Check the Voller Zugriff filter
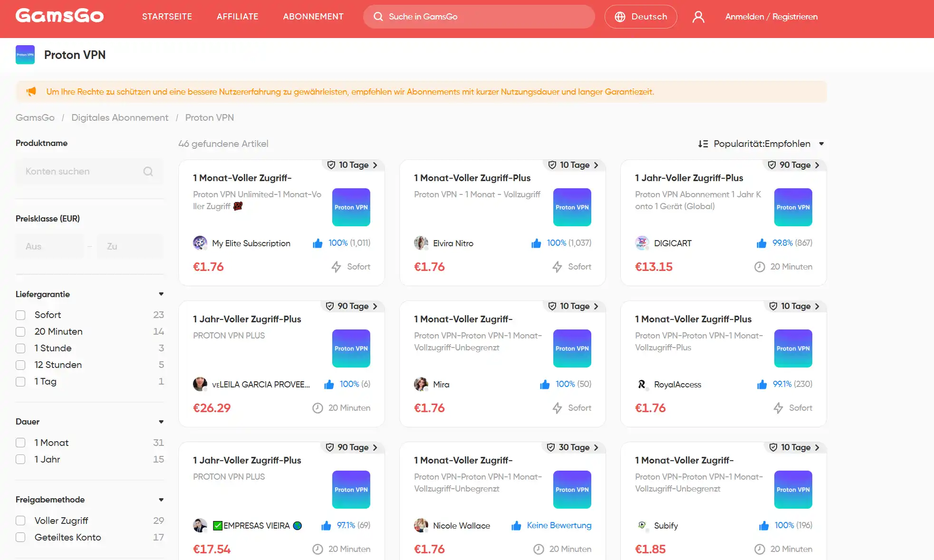Screen dimensions: 934x560 click(x=20, y=521)
